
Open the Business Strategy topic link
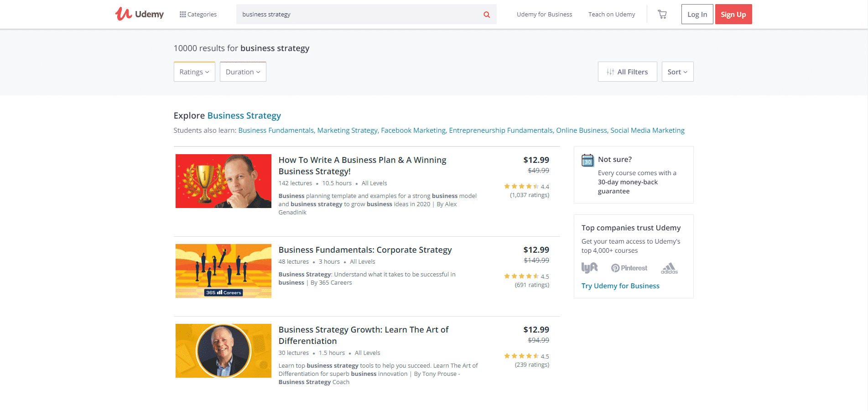pos(244,115)
